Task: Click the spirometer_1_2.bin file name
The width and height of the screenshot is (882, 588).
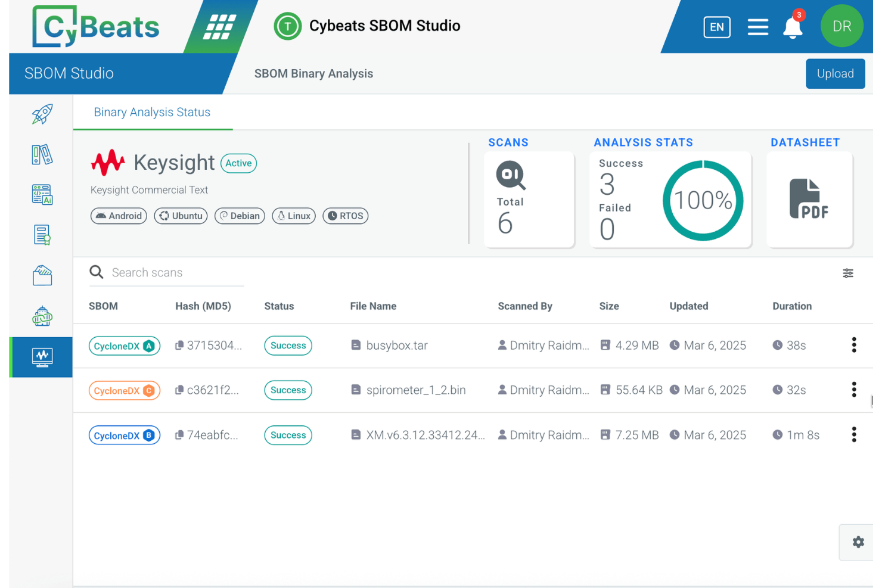Action: tap(416, 390)
